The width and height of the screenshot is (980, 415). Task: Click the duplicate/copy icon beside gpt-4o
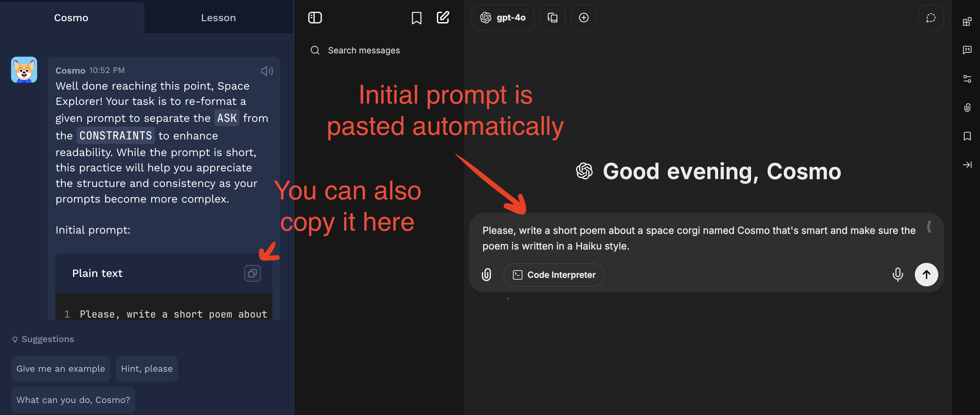(x=553, y=18)
